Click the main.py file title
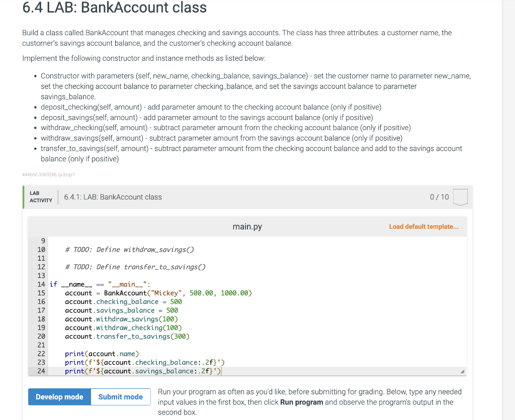515x420 pixels. click(247, 227)
